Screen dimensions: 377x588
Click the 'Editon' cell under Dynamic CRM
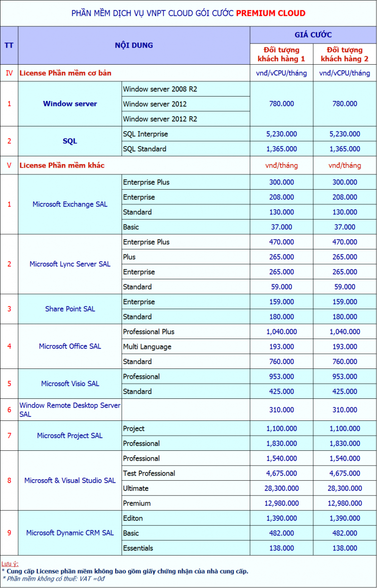click(x=186, y=518)
